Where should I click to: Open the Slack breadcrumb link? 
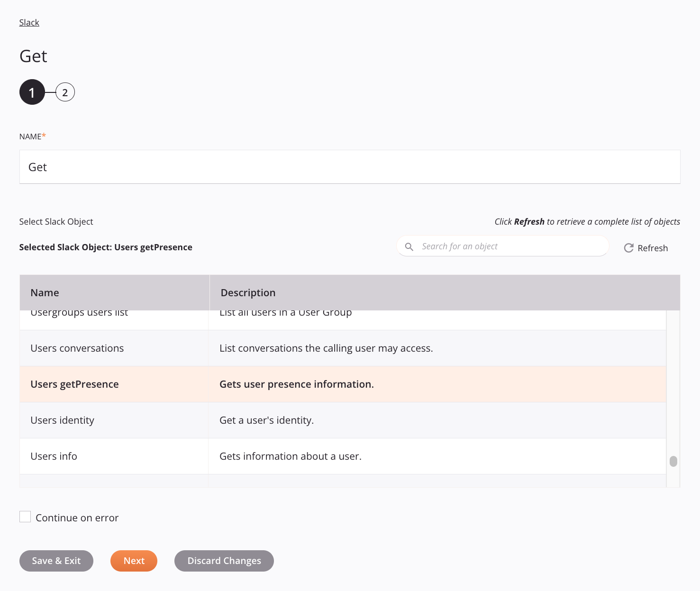[x=29, y=23]
